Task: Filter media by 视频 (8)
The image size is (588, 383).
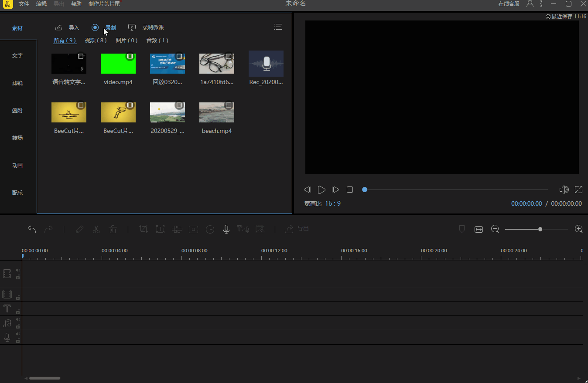Action: click(x=96, y=41)
